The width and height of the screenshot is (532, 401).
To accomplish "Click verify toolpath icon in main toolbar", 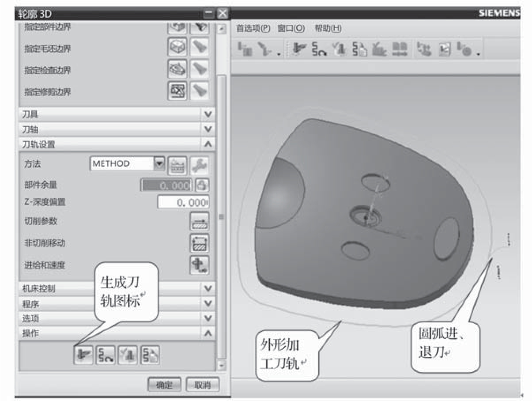I will (x=340, y=49).
